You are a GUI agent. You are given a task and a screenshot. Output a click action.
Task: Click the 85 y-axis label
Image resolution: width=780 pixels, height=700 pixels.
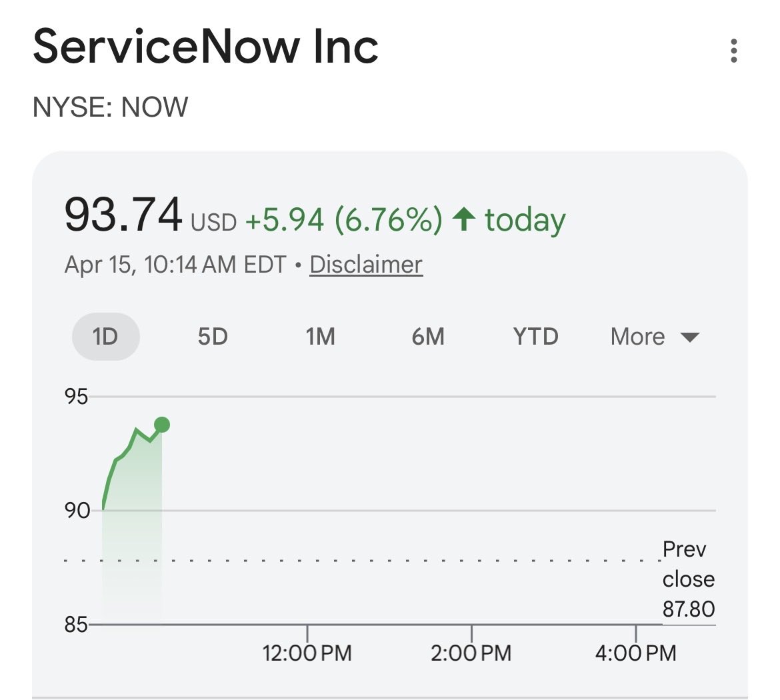pos(76,625)
